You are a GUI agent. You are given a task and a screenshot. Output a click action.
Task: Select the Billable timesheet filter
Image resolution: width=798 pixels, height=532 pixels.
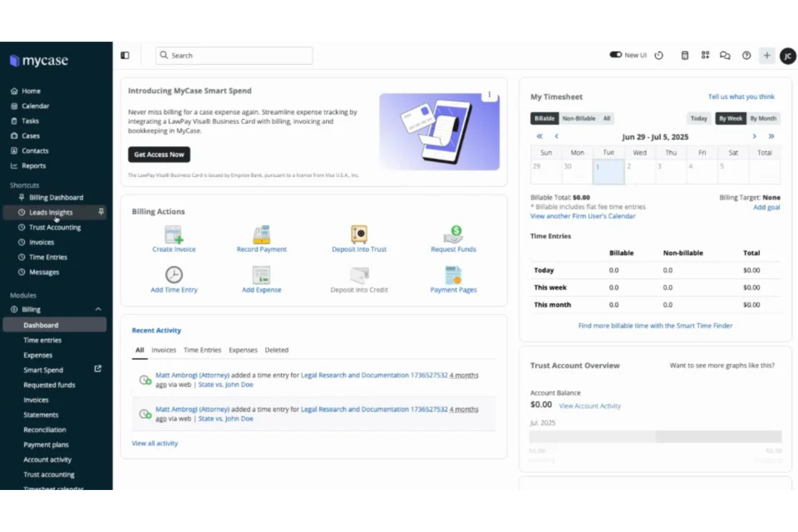click(545, 119)
